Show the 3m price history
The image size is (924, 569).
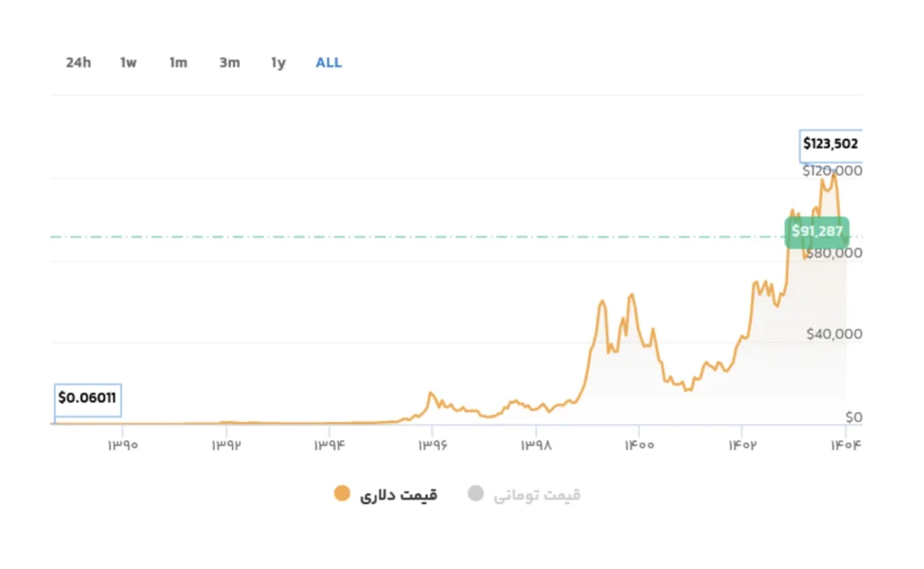coord(229,63)
